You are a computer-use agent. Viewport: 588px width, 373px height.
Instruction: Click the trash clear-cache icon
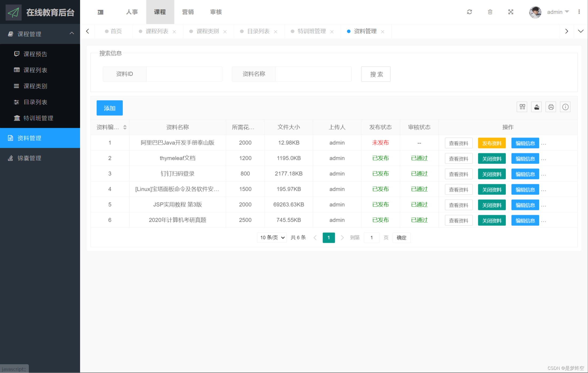pyautogui.click(x=490, y=12)
